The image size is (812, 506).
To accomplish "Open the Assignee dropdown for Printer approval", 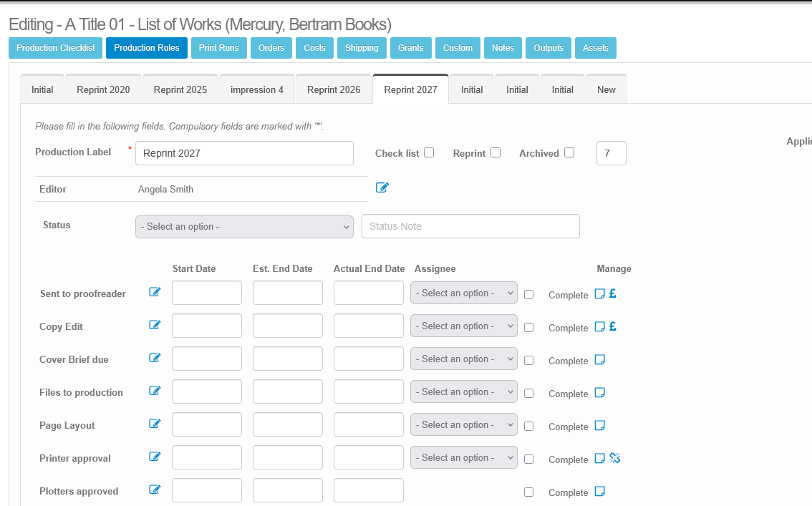I will pos(463,458).
